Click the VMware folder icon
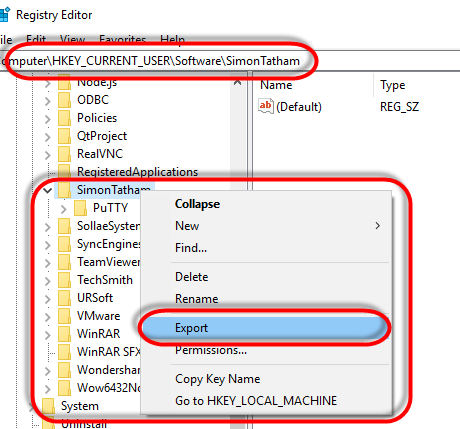This screenshot has height=429, width=460. pyautogui.click(x=64, y=316)
